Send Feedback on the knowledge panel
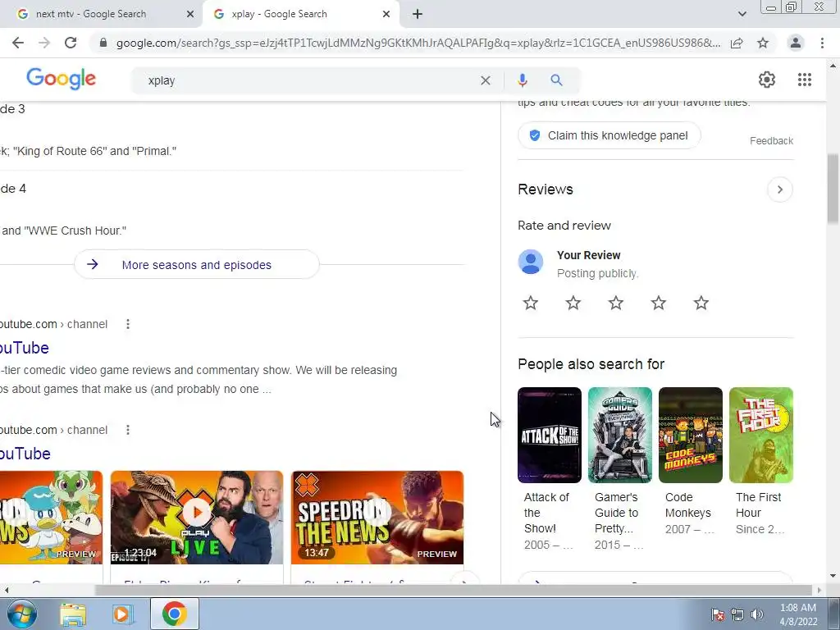The width and height of the screenshot is (840, 630). click(x=771, y=141)
